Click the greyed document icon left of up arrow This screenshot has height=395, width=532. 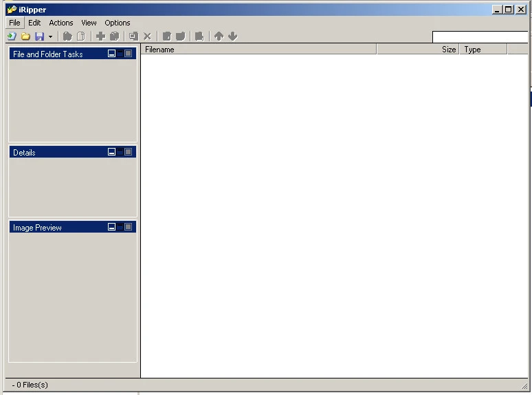199,36
